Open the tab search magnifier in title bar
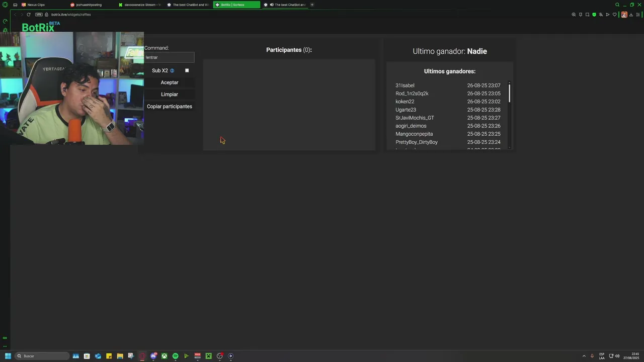 click(617, 5)
